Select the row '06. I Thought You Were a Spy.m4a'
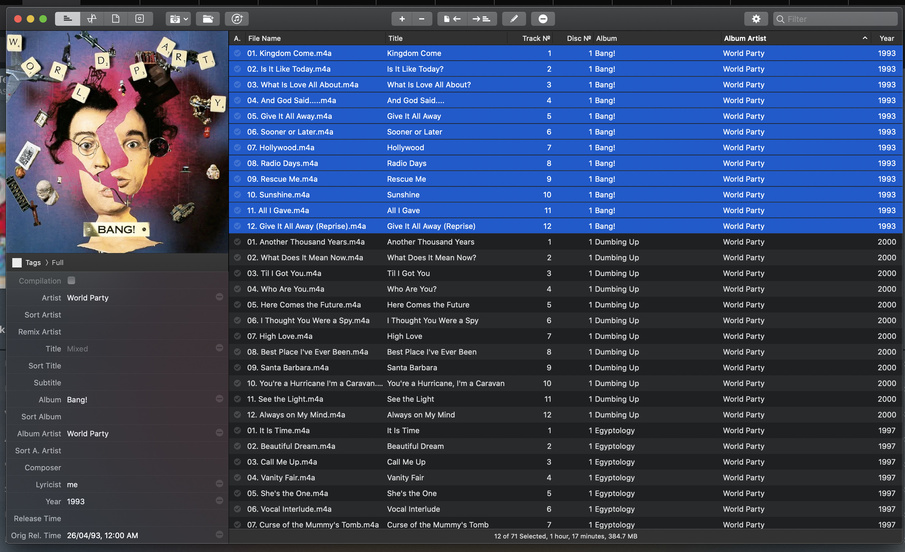This screenshot has width=905, height=552. pyautogui.click(x=566, y=320)
